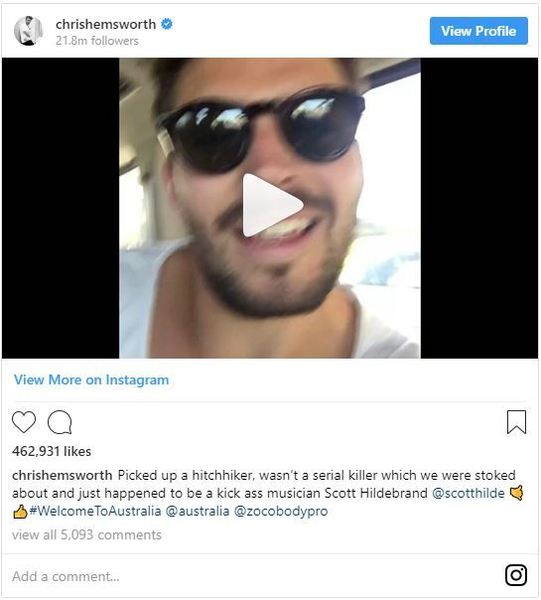
Task: Click the thumbs up emoji in caption
Action: coord(20,511)
